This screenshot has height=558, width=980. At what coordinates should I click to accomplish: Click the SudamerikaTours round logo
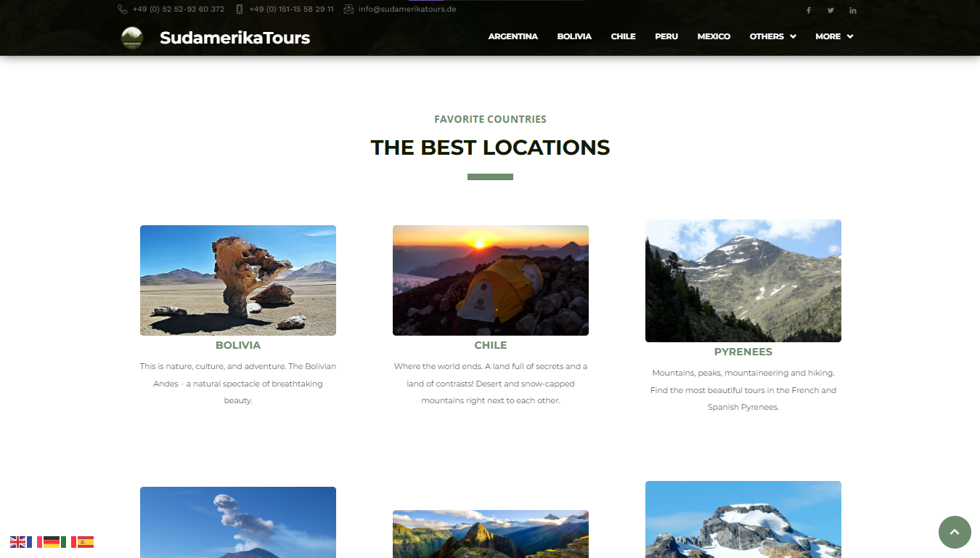coord(132,38)
